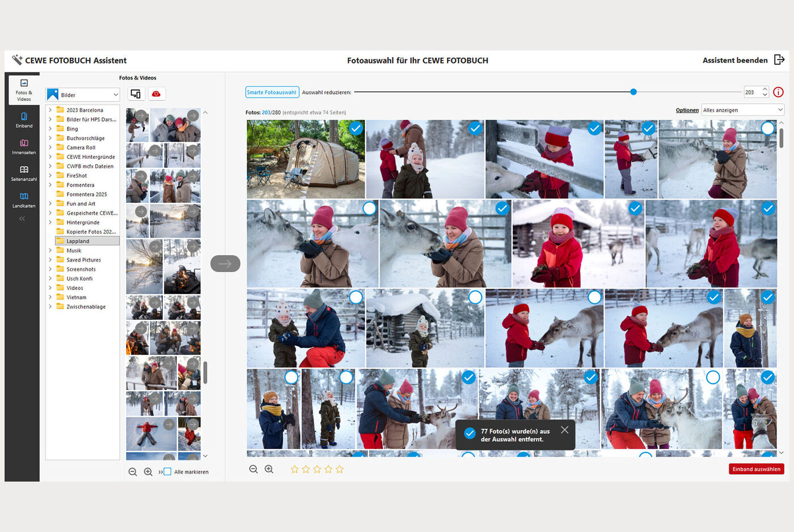
Task: Add the campfire thumbnail via its arrow icon
Action: click(193, 246)
